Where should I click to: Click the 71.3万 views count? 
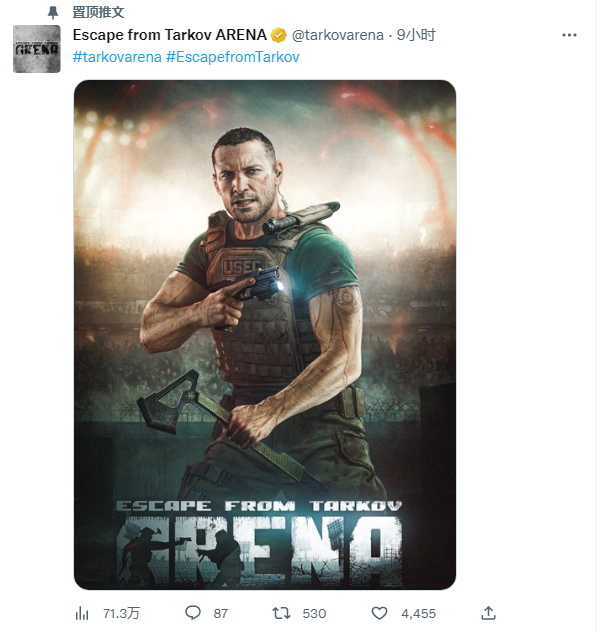121,613
